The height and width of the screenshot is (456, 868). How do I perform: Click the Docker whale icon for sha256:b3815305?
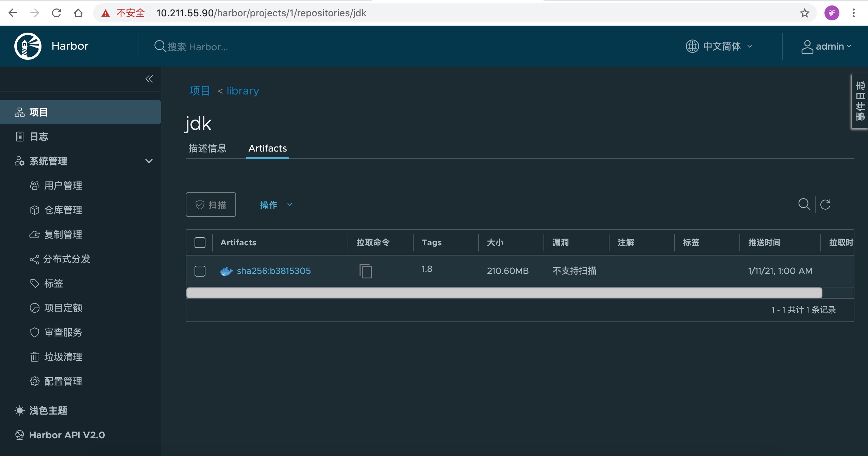[227, 271]
